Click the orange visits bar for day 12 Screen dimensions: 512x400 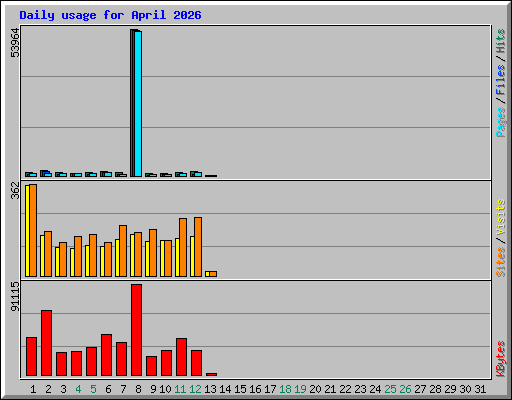(x=198, y=247)
